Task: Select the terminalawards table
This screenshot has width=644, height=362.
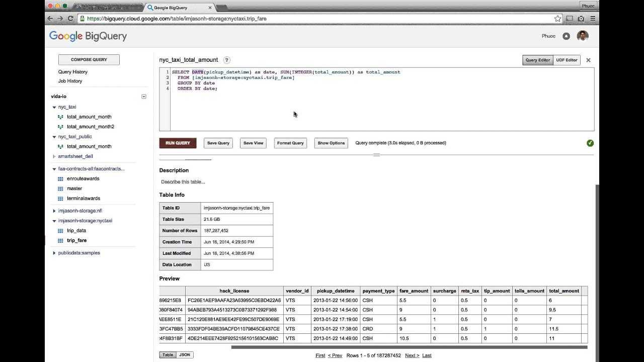Action: (x=84, y=198)
